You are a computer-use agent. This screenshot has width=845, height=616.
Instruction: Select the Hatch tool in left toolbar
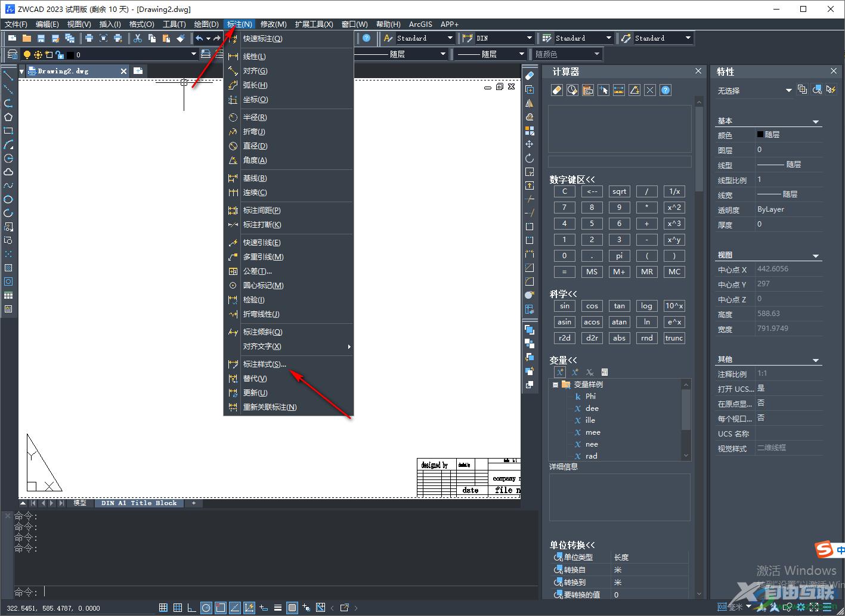8,268
